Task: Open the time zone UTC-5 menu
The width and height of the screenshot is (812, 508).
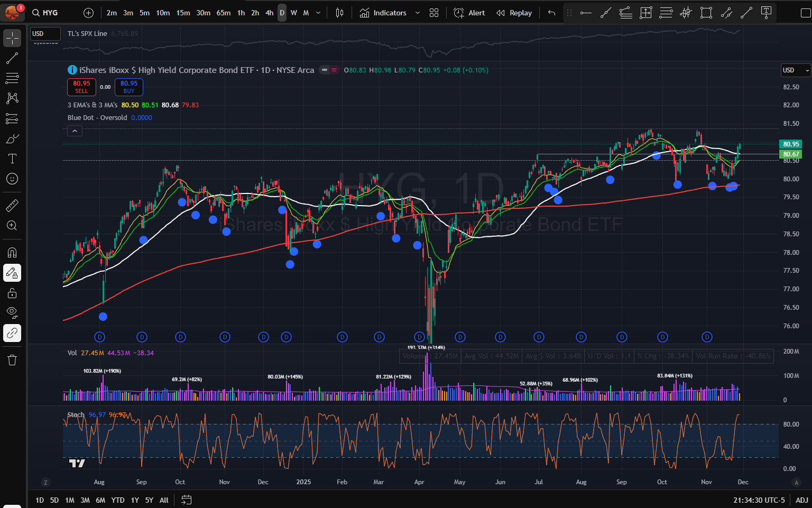Action: pyautogui.click(x=759, y=500)
